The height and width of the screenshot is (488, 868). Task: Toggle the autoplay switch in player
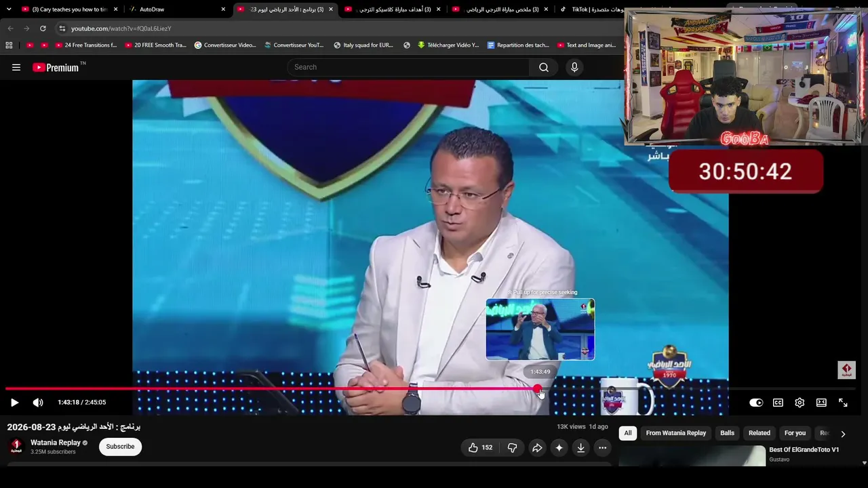pos(756,403)
